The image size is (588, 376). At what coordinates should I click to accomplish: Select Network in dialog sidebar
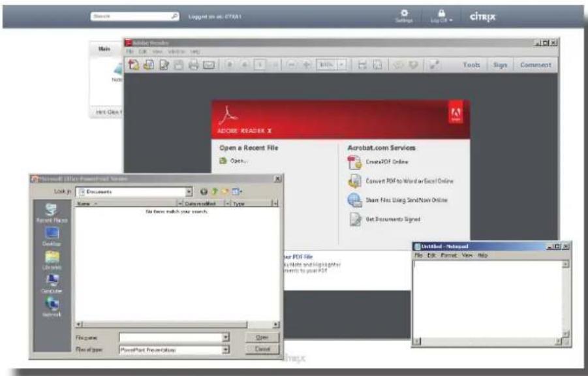point(52,307)
